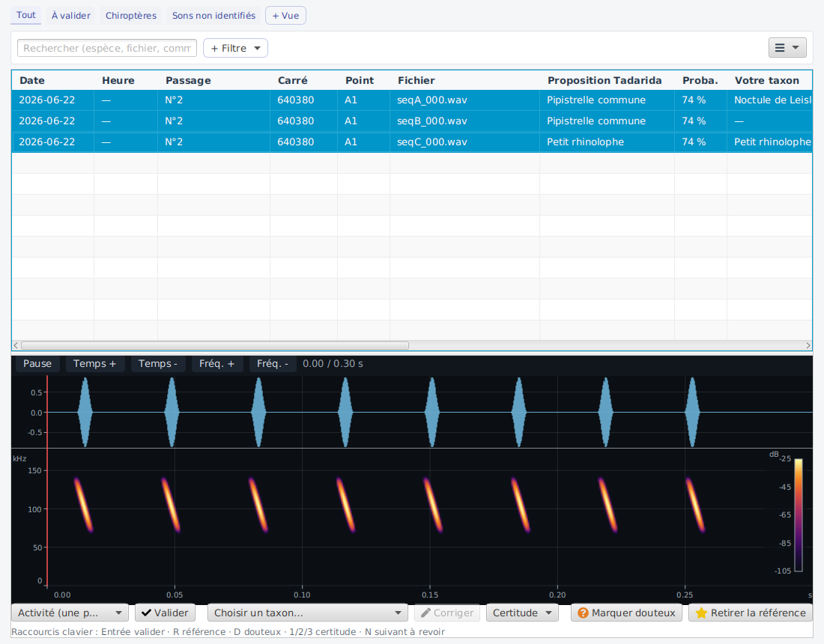Open the Choisir un taxon combo box
824x644 pixels.
tap(307, 613)
